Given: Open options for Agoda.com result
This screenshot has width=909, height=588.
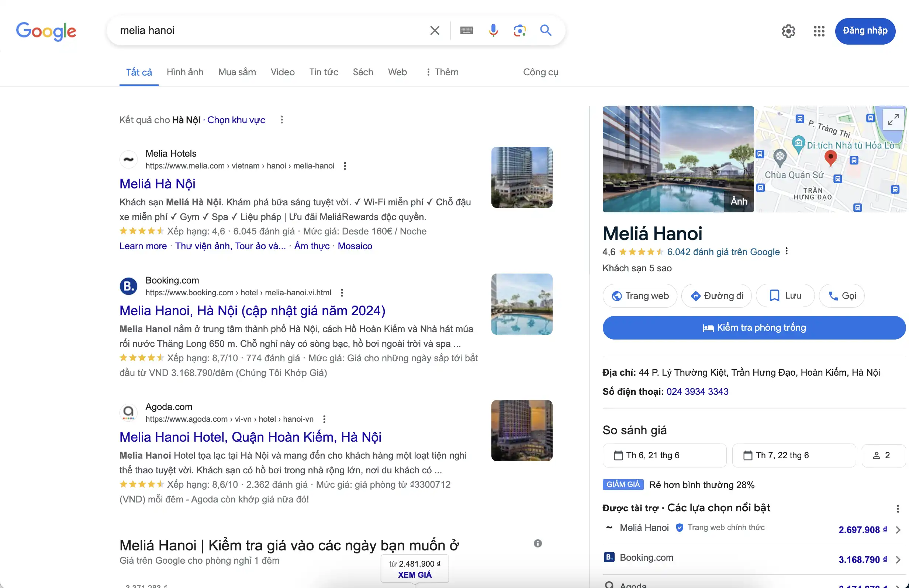Looking at the screenshot, I should coord(324,420).
